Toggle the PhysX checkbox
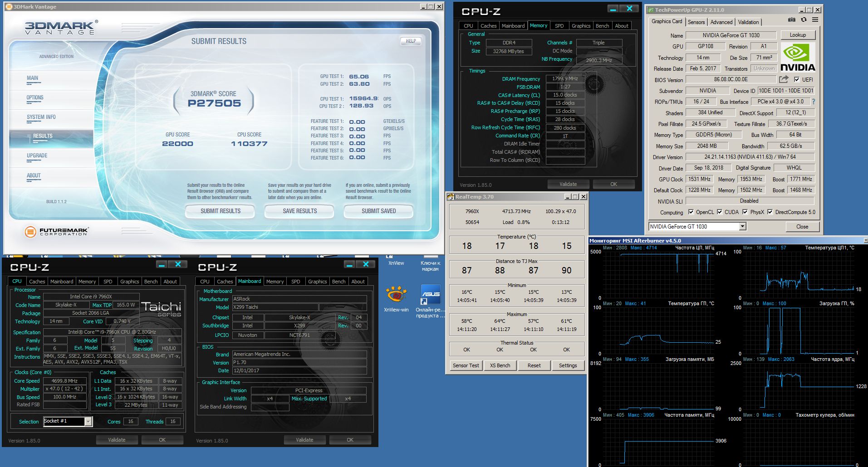Viewport: 868px width, 467px height. (745, 212)
